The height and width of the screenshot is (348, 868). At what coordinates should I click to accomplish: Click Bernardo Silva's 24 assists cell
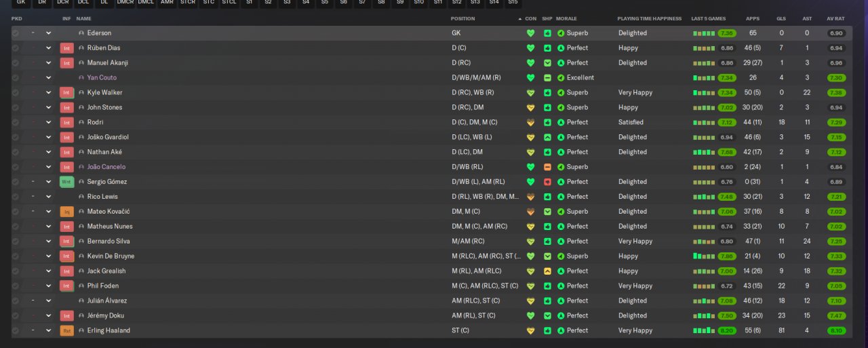click(x=806, y=241)
